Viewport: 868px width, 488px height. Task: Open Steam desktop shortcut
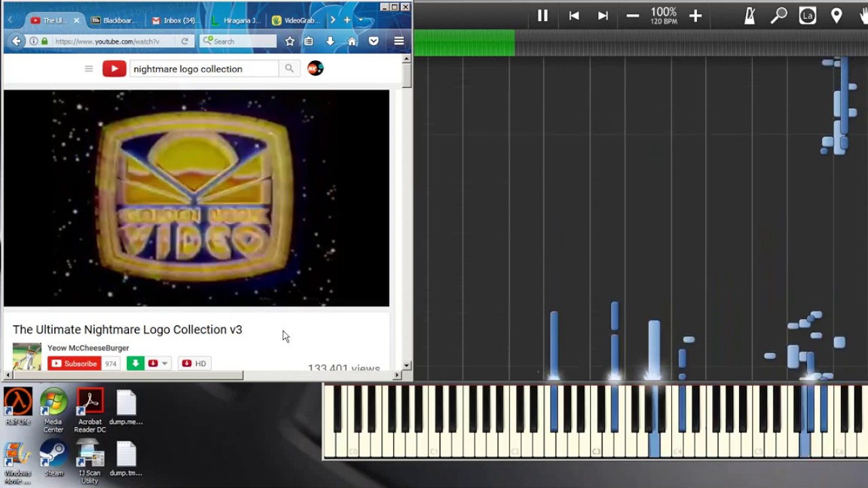(54, 459)
